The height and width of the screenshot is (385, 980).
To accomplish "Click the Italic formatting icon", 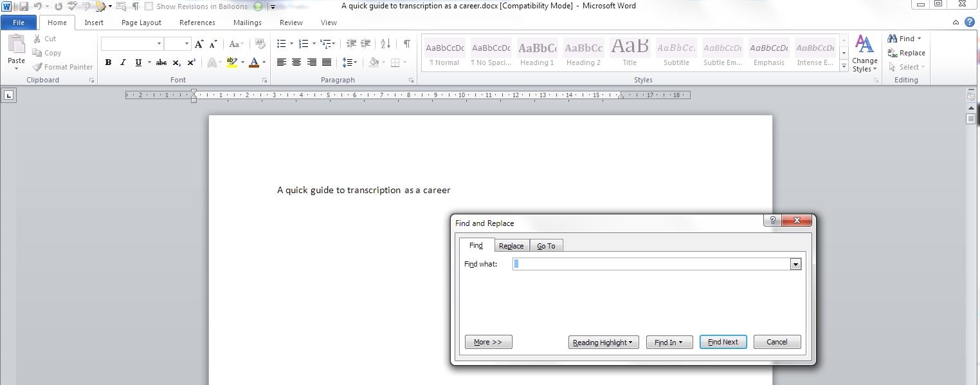I will coord(123,62).
